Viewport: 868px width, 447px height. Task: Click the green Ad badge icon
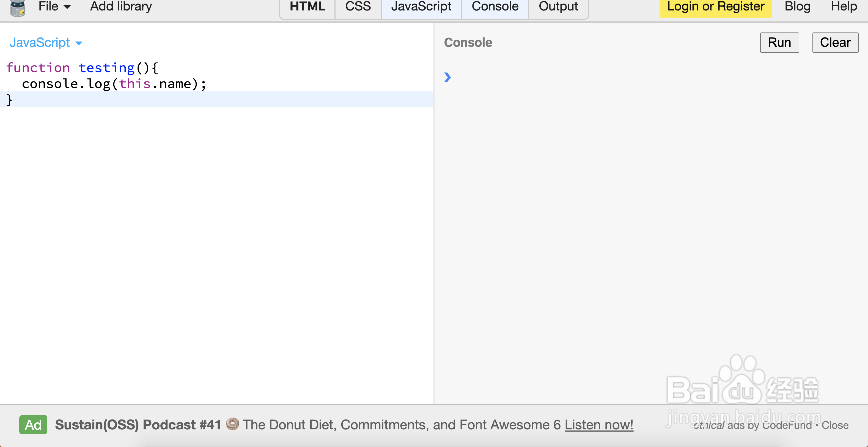(33, 425)
